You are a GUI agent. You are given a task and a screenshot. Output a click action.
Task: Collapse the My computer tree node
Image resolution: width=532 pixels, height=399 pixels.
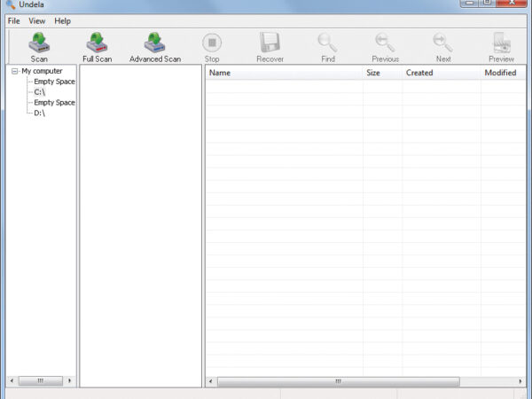15,71
